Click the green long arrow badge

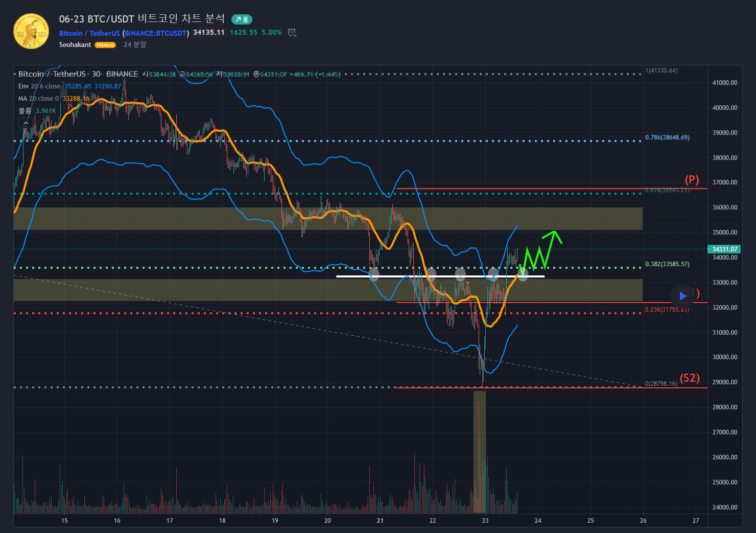pos(242,19)
